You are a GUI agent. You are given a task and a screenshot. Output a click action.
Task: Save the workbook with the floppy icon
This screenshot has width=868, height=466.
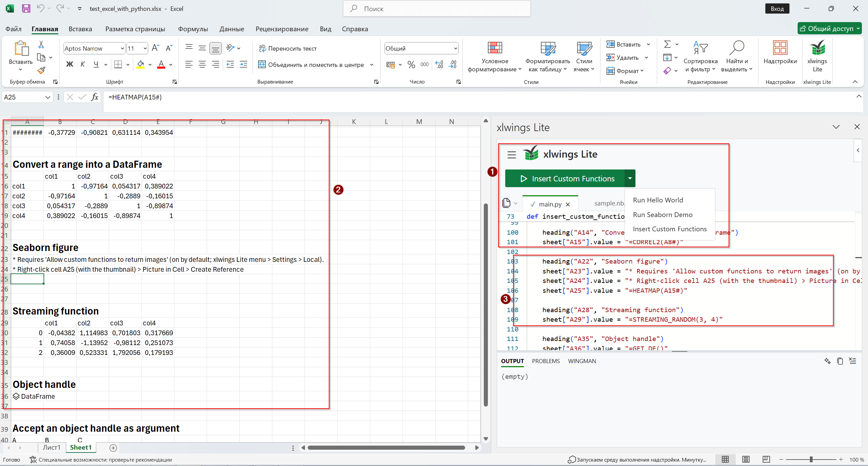[26, 8]
